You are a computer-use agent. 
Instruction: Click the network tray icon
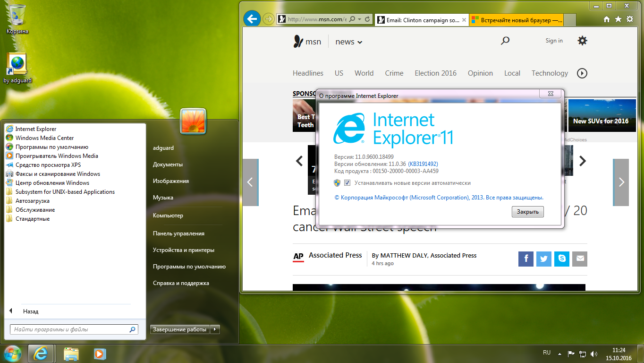[583, 353]
